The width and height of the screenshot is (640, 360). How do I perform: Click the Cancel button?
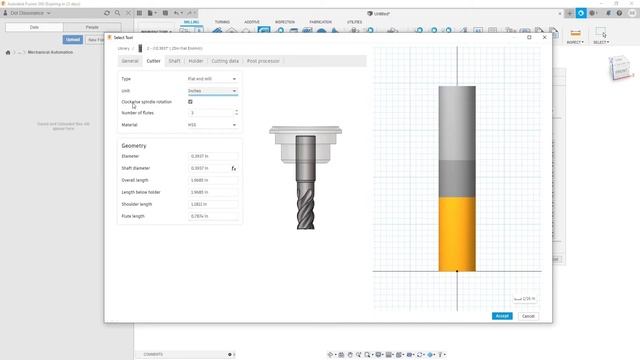(528, 316)
